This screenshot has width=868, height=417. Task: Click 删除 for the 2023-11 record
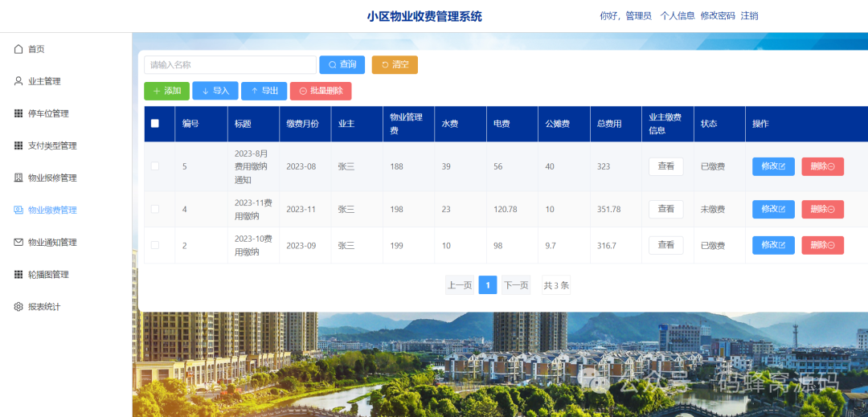tap(823, 209)
